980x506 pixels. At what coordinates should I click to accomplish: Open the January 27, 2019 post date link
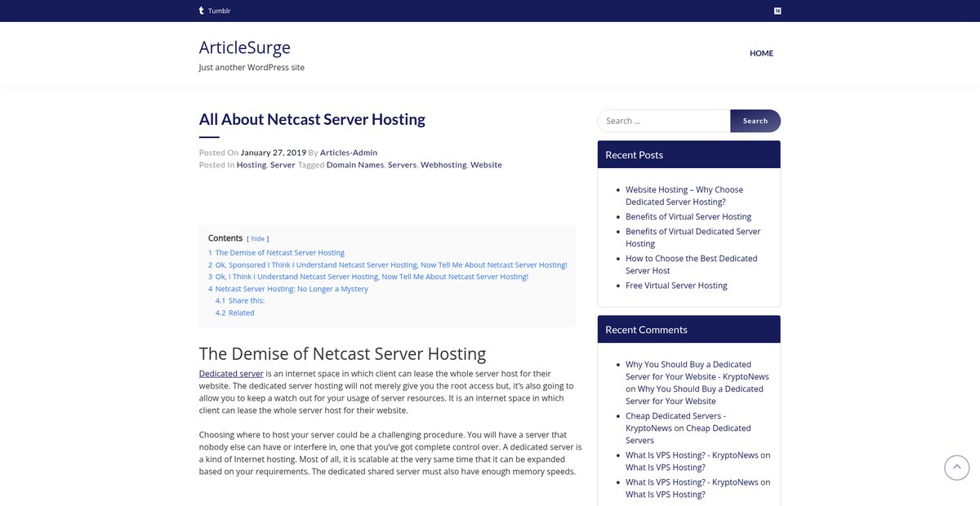[x=274, y=153]
